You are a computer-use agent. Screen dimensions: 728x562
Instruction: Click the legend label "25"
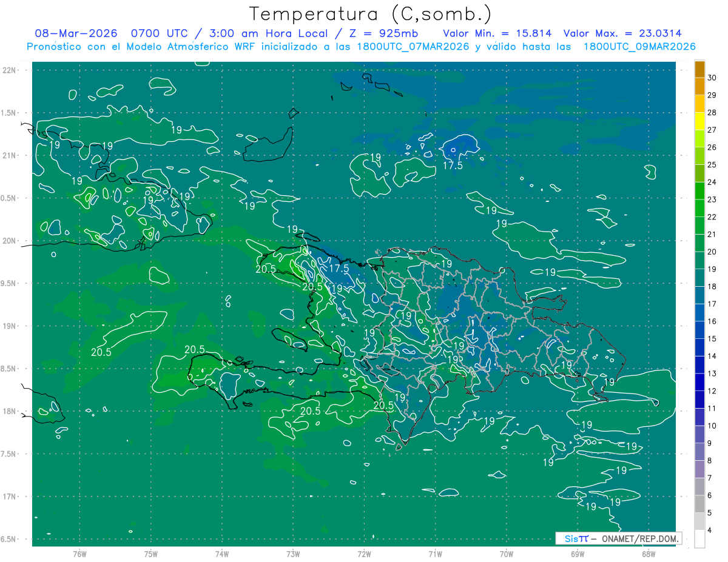point(712,165)
